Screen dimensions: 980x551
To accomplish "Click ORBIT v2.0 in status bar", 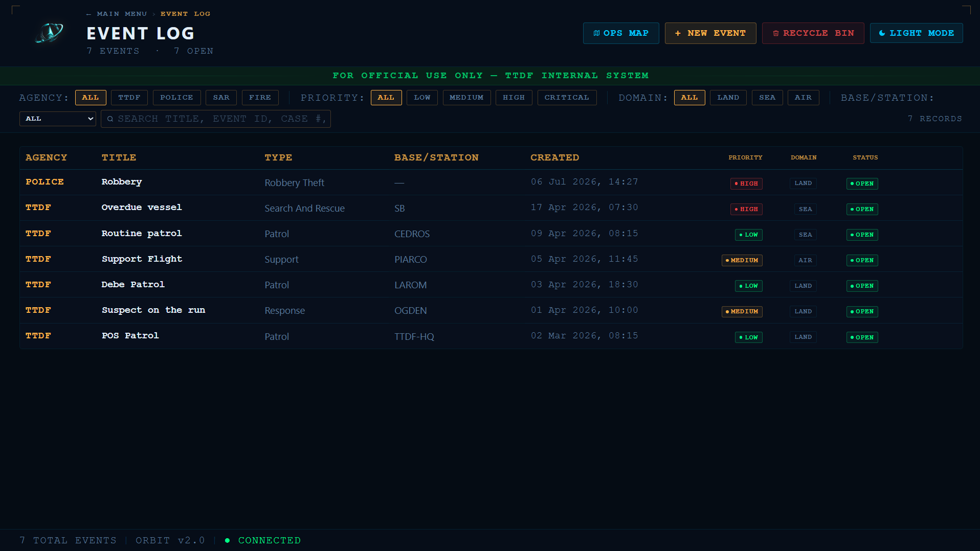I will point(170,540).
